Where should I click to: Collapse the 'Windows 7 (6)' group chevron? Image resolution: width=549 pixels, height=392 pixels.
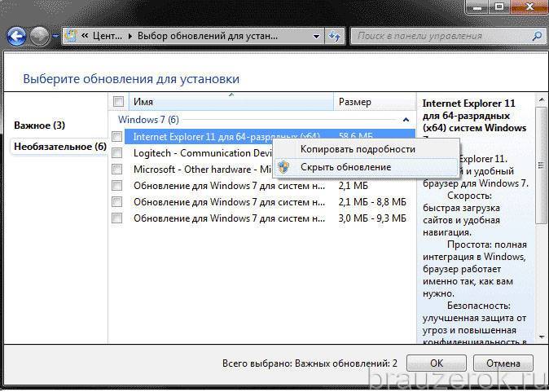(406, 120)
